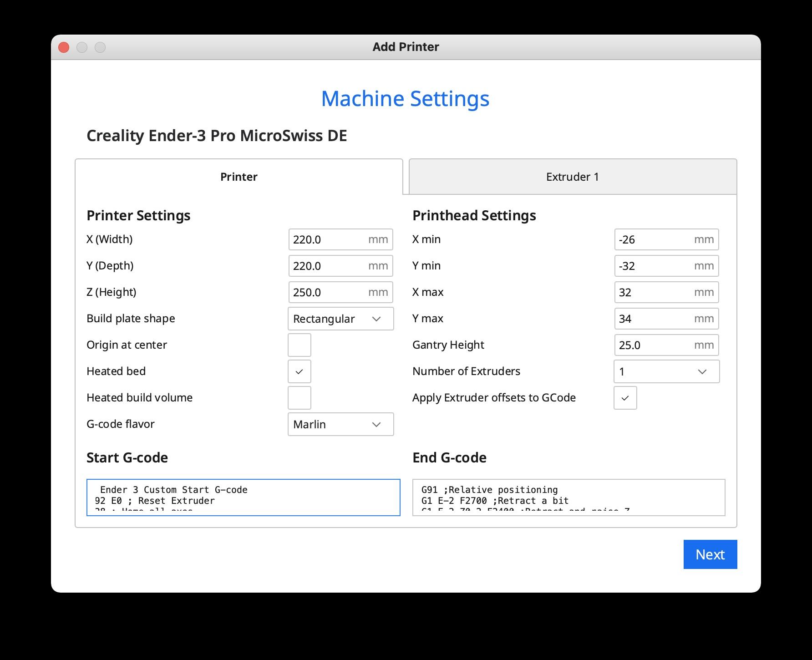This screenshot has height=660, width=812.
Task: Click the Build plate shape label
Action: tap(131, 319)
